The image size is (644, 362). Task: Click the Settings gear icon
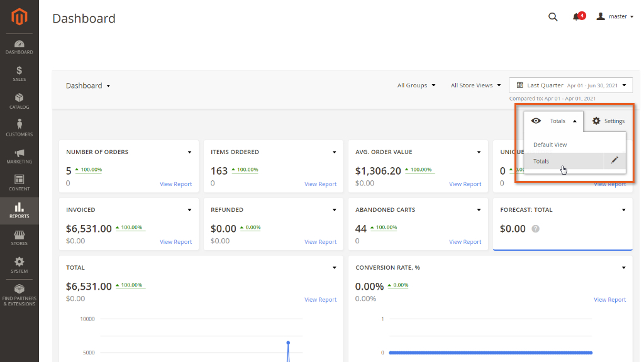pyautogui.click(x=596, y=121)
